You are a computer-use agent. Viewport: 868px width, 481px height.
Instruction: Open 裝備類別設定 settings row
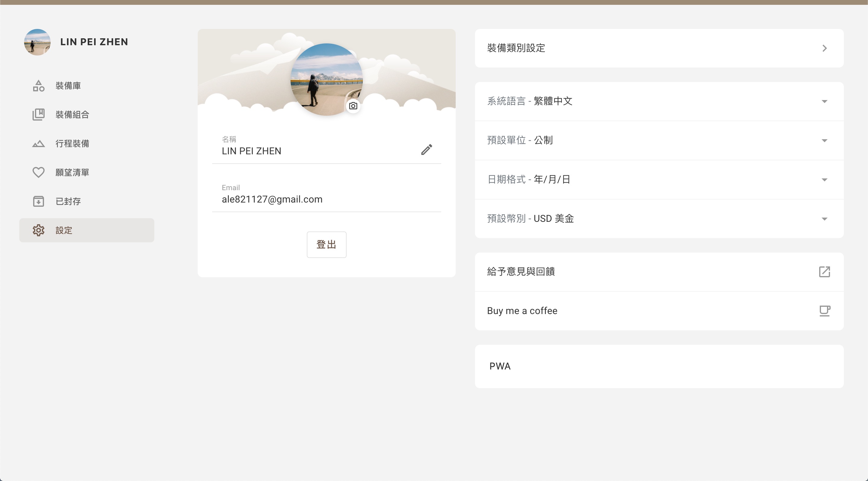659,48
